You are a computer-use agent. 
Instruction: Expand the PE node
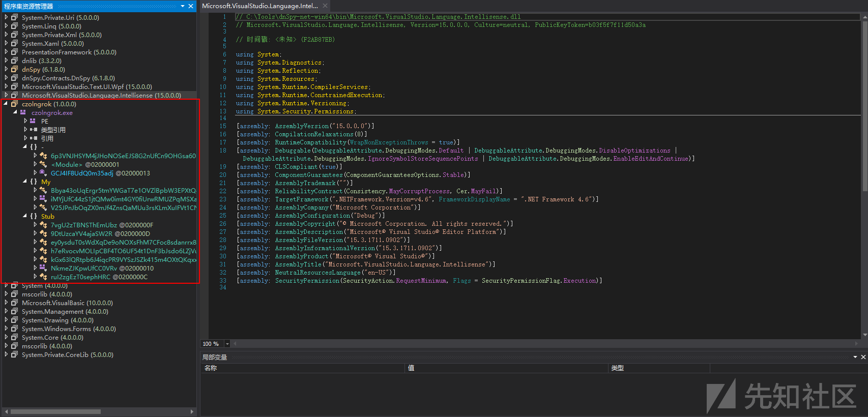click(25, 121)
